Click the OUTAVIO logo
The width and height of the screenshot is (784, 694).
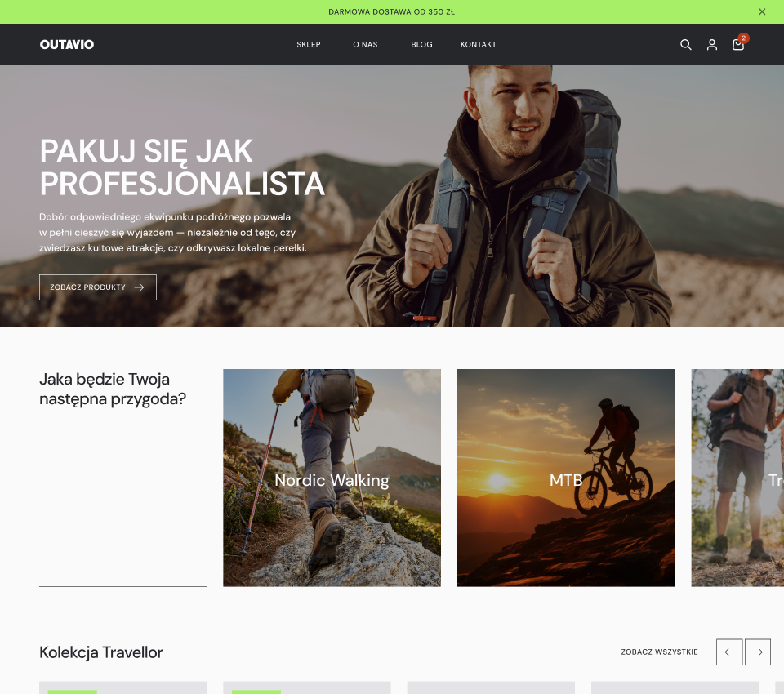click(x=67, y=45)
